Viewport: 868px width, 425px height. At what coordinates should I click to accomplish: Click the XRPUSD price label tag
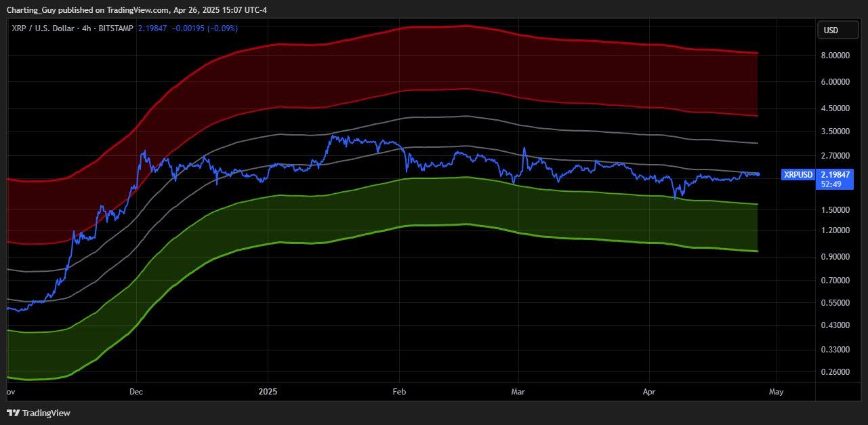(798, 174)
